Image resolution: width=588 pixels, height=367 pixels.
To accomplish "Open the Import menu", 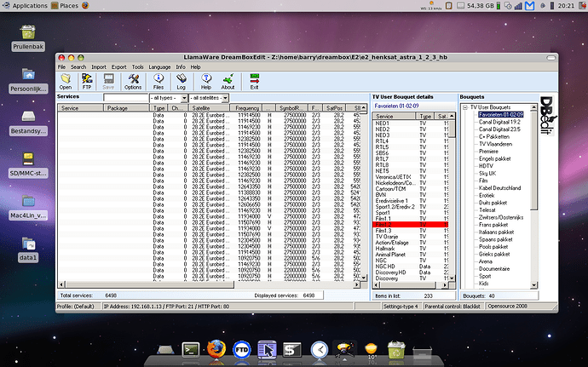I will click(x=99, y=66).
